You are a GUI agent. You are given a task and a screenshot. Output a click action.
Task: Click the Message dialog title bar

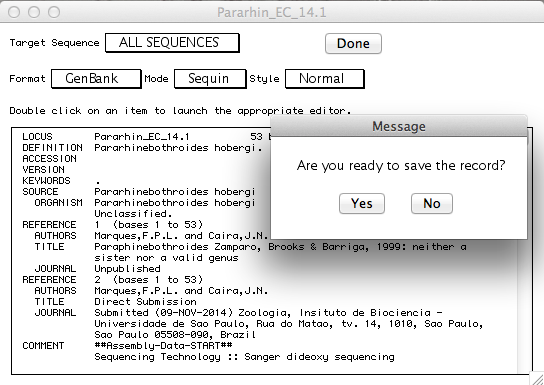pos(399,127)
